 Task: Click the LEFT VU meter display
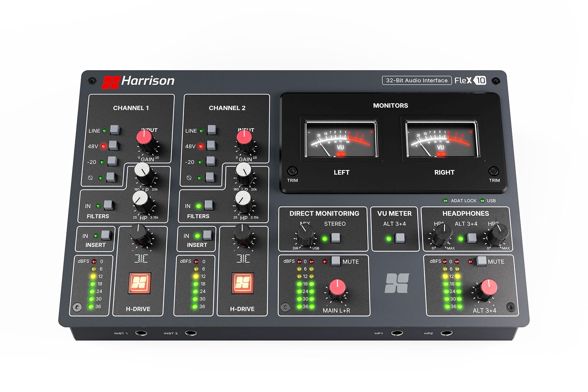point(341,139)
